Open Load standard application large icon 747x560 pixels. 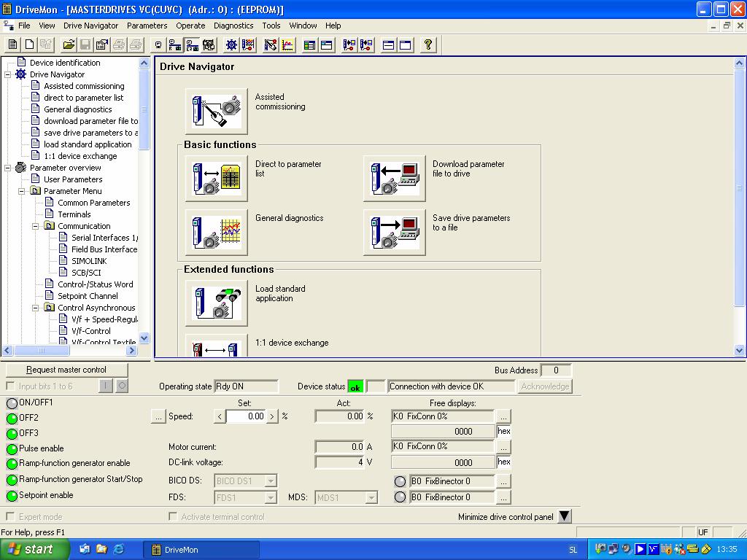tap(217, 303)
